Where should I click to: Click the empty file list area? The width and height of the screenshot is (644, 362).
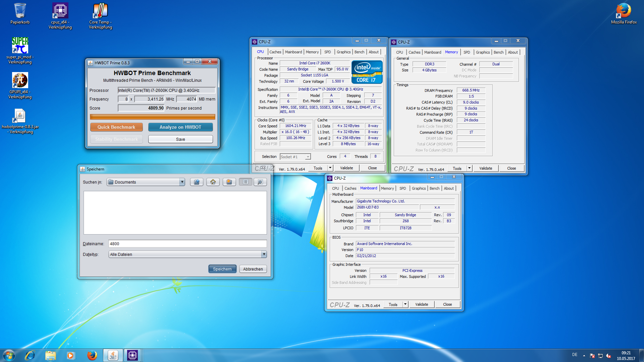point(175,213)
